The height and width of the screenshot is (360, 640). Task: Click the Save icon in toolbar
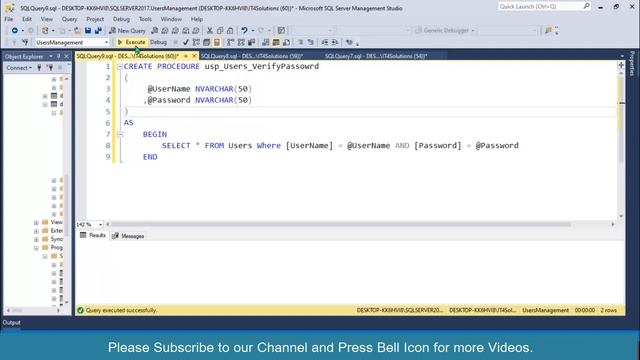[88, 31]
